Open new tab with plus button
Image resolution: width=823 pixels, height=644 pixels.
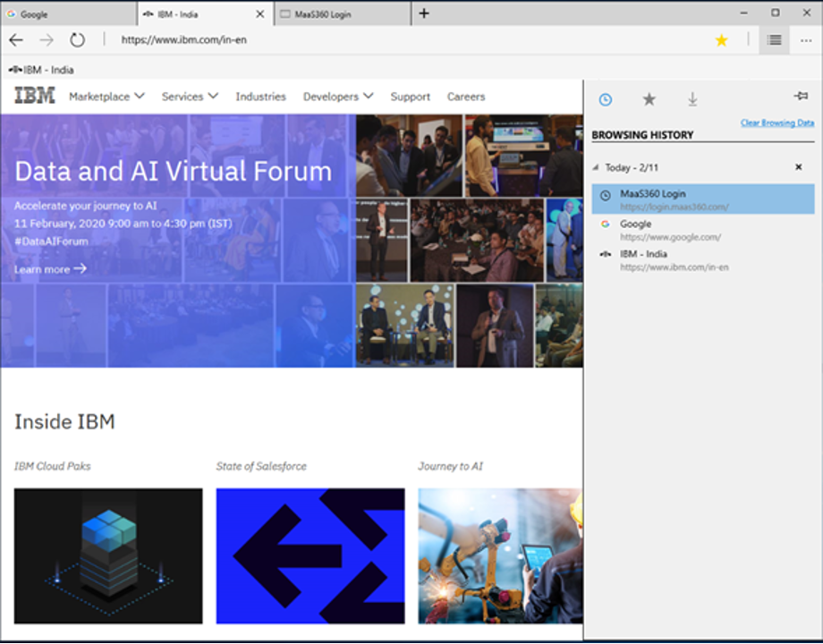(424, 13)
